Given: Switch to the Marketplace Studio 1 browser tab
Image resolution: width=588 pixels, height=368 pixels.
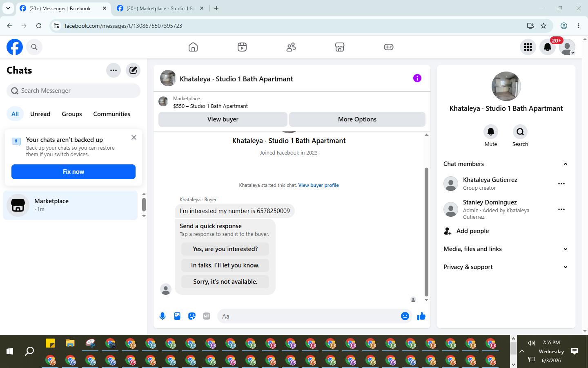Looking at the screenshot, I should tap(160, 8).
